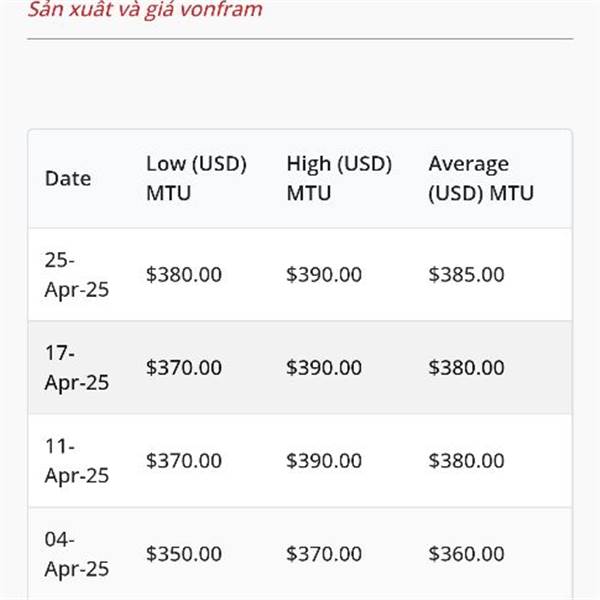
Task: Click the 04-Apr-25 date cell
Action: click(x=77, y=554)
